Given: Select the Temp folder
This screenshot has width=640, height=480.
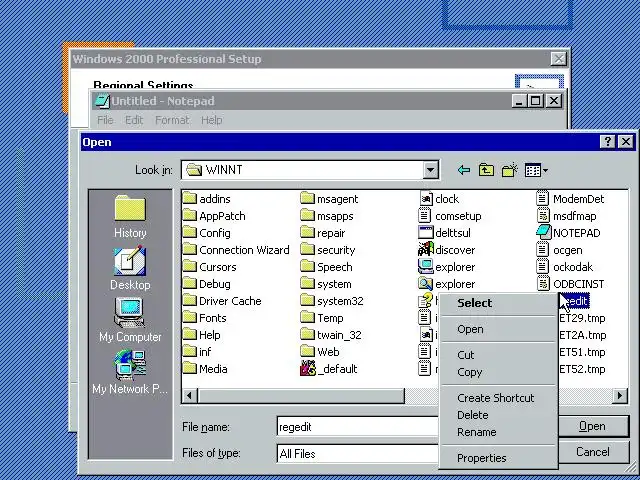Looking at the screenshot, I should [x=322, y=318].
